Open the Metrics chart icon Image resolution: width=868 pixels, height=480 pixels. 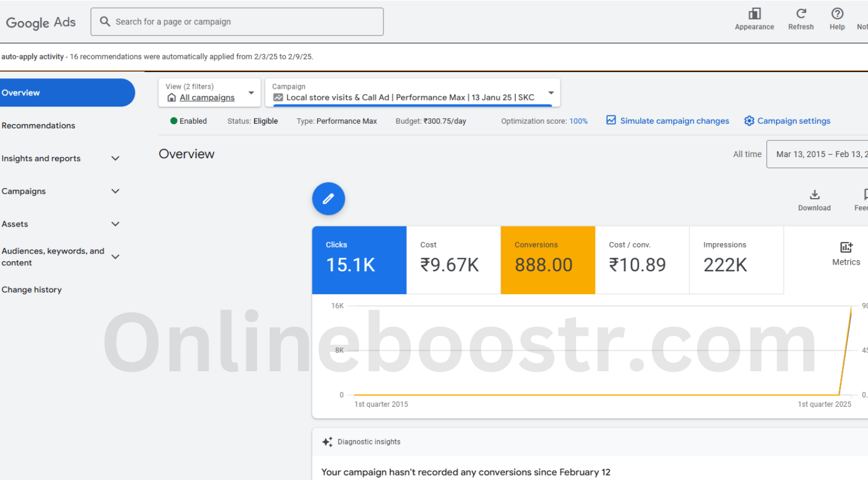[846, 247]
